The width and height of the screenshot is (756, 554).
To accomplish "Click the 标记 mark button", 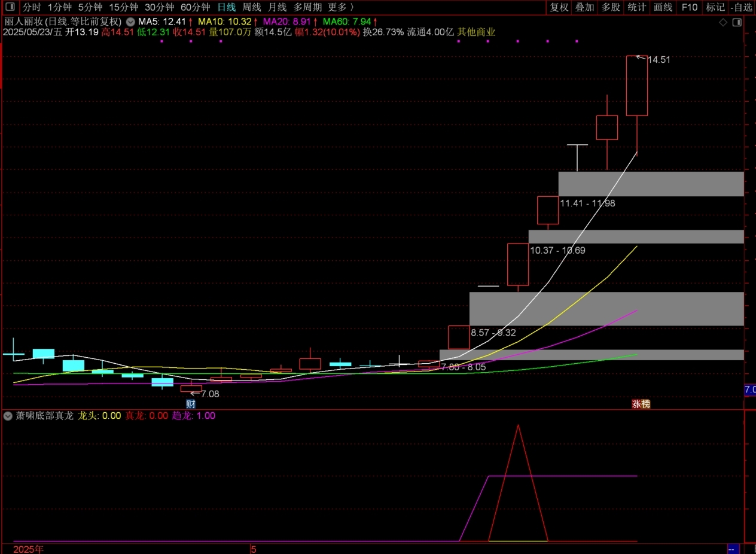I will [715, 7].
